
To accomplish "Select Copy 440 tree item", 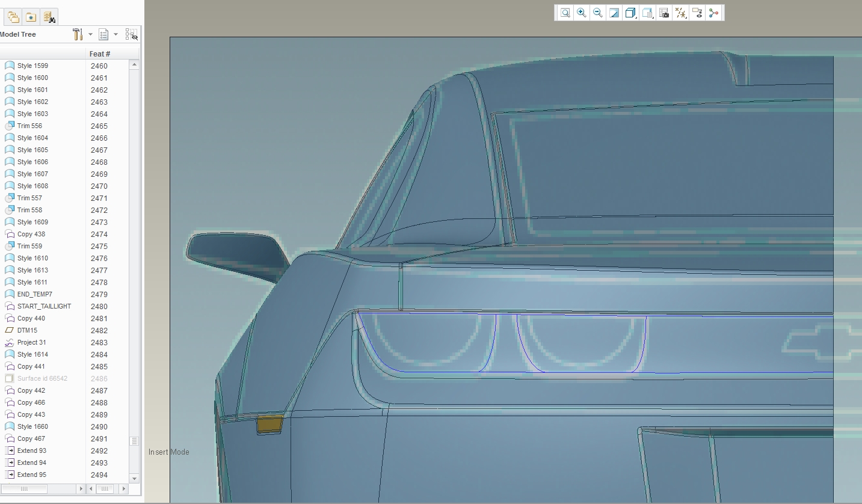I will pyautogui.click(x=31, y=318).
